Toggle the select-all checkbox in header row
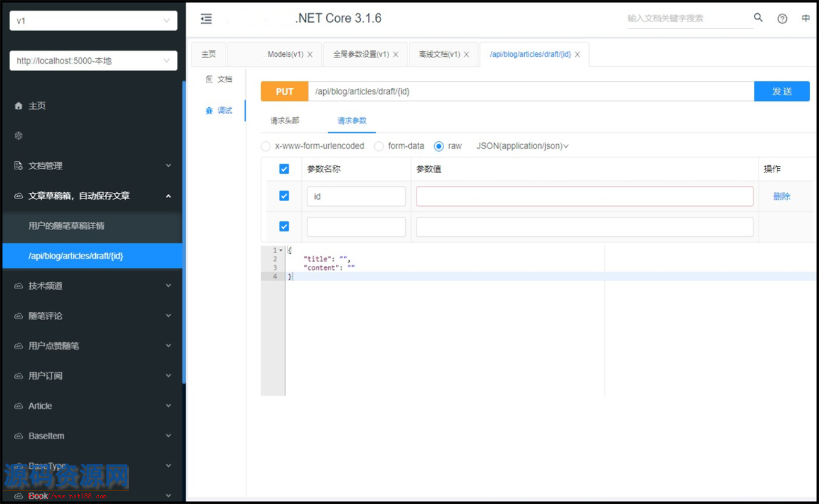 click(x=284, y=169)
